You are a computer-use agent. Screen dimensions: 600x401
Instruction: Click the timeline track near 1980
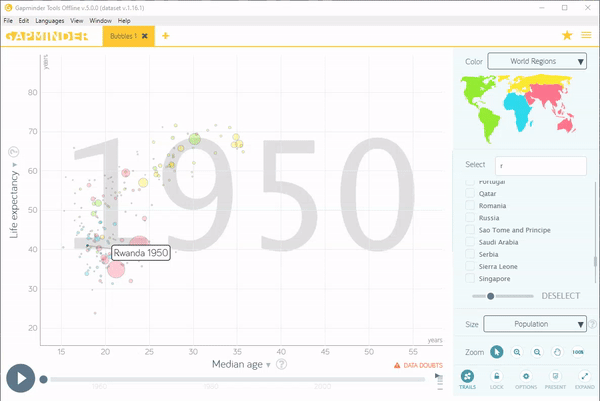click(x=211, y=379)
